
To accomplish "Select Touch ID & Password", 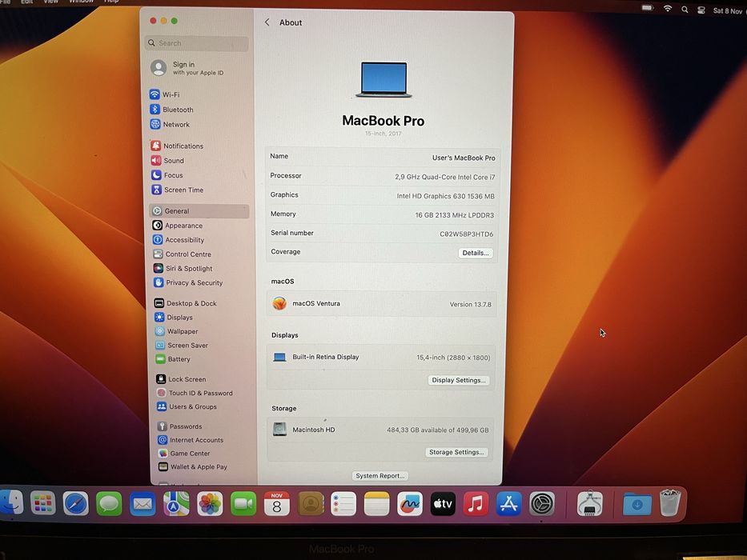I will click(195, 393).
